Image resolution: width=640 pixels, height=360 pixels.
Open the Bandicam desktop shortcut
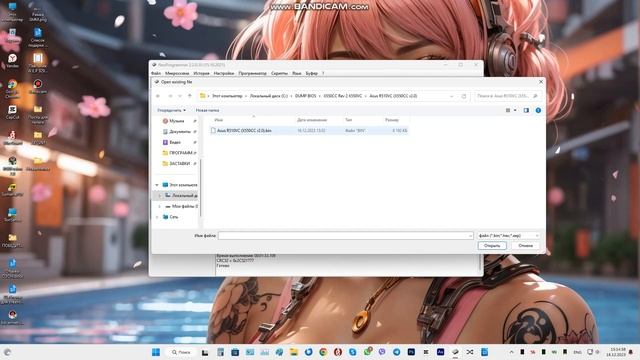coord(38,87)
